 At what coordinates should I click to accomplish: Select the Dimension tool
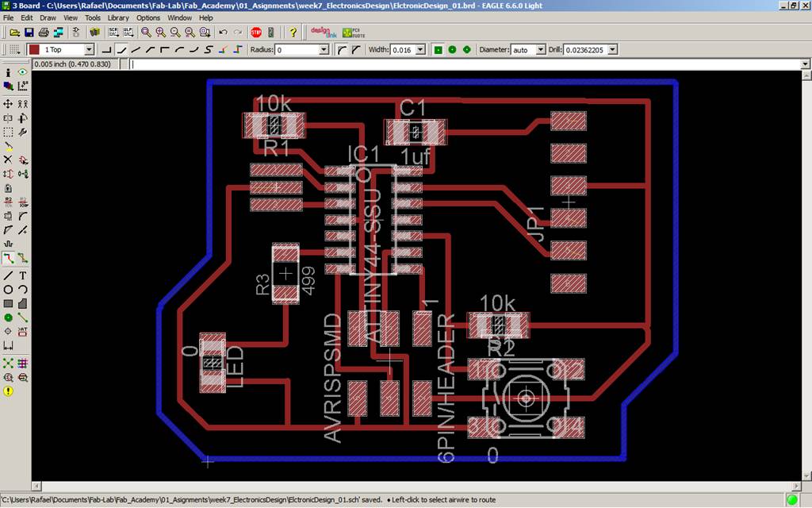coord(8,346)
